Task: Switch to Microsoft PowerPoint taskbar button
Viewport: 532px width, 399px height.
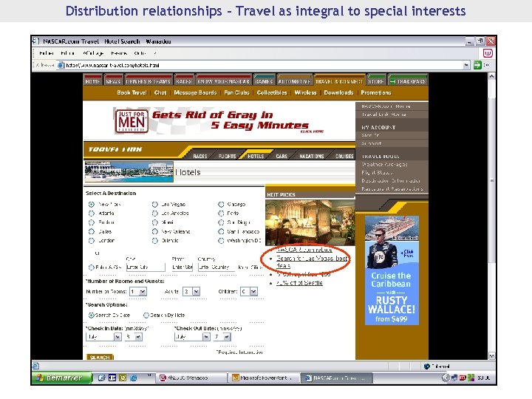Action: (263, 378)
